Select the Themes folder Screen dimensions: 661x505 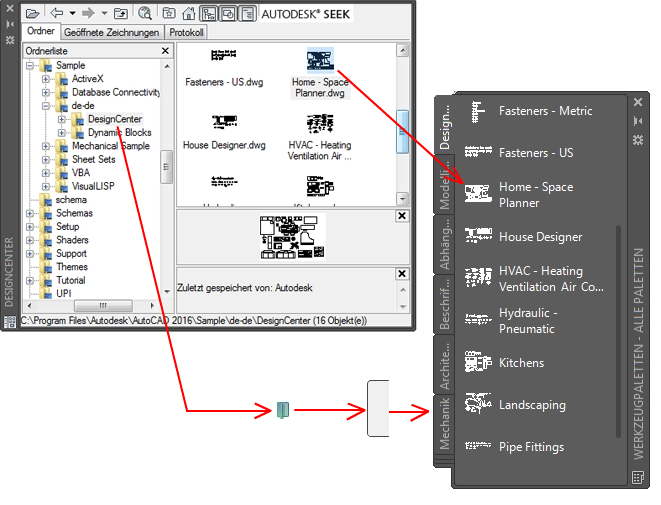pos(72,267)
